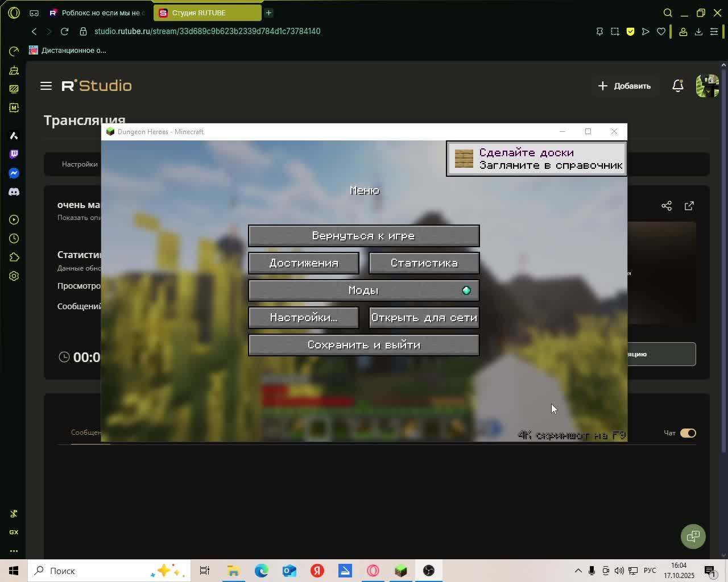The image size is (728, 582).
Task: Click the Opera GX menu logo
Action: [14, 13]
